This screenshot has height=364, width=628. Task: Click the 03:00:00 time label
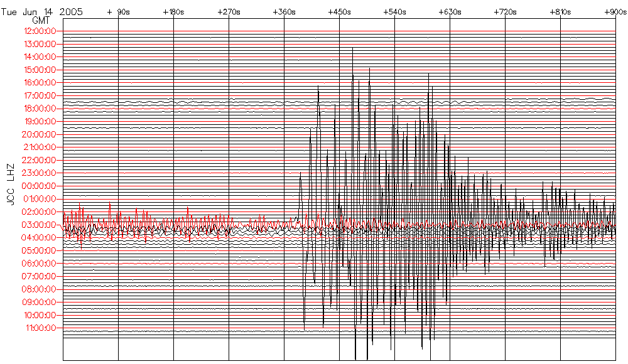coord(39,225)
